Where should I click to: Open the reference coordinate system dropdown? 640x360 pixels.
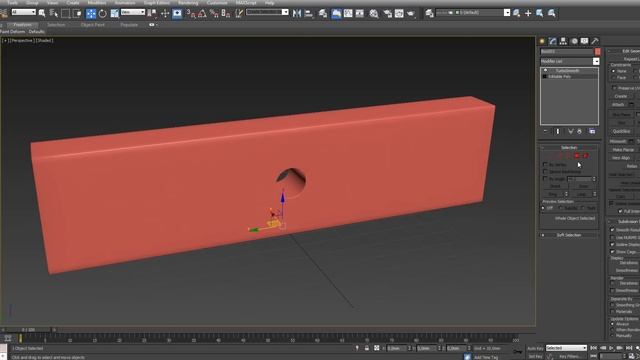tap(133, 12)
